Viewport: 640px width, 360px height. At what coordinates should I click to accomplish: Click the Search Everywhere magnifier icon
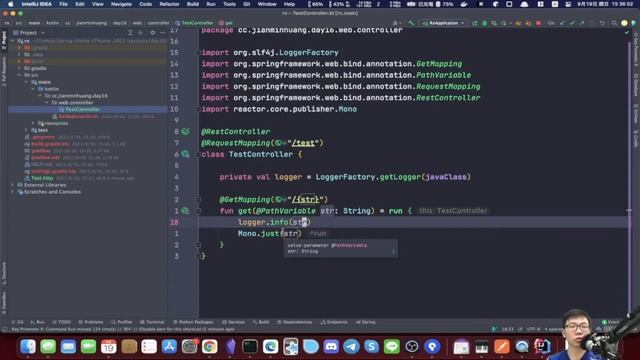(614, 23)
